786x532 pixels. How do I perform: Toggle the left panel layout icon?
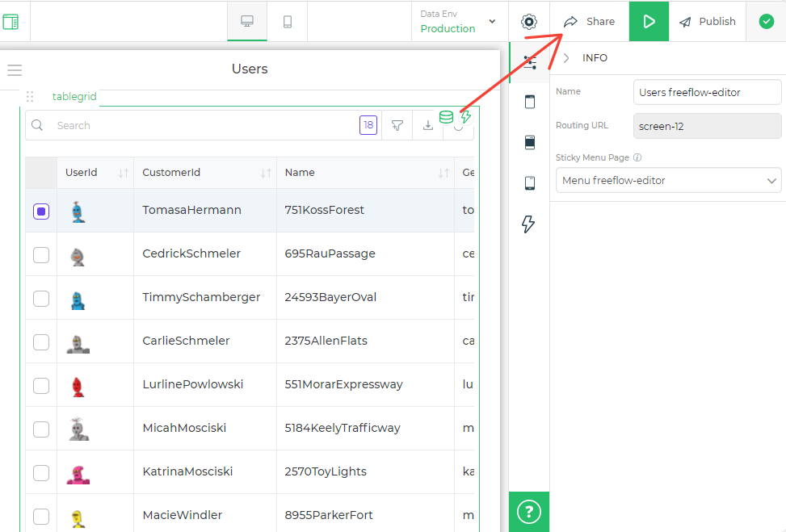click(x=11, y=22)
